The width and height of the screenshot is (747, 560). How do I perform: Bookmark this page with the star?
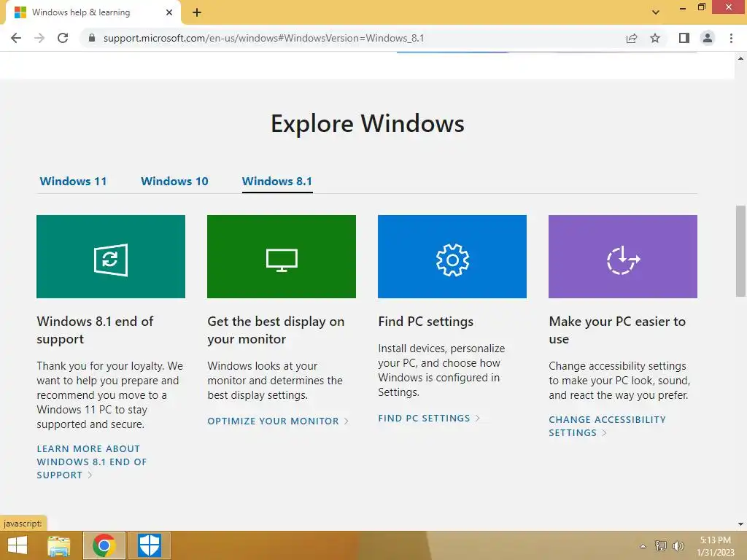(x=655, y=38)
